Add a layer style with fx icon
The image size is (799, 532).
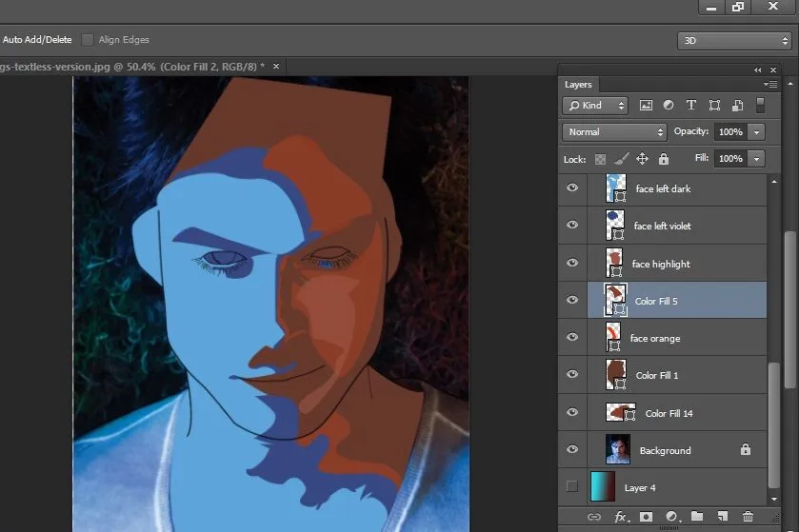[x=622, y=517]
